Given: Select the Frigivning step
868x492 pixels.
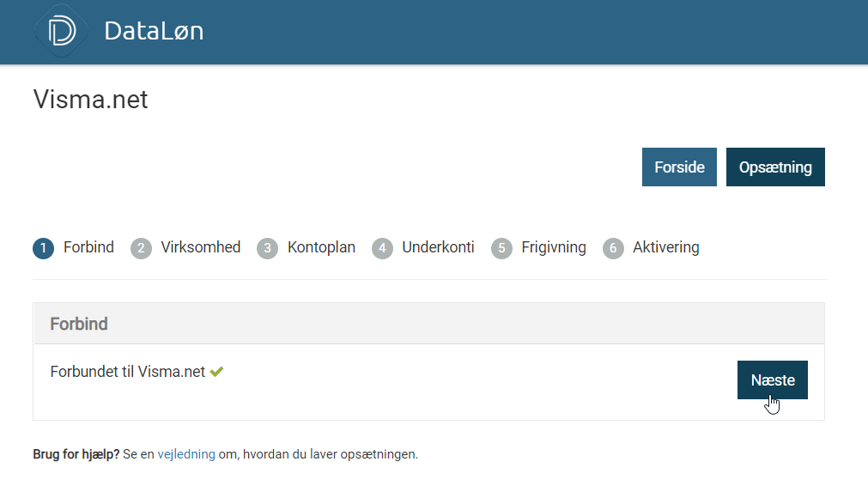Looking at the screenshot, I should click(554, 247).
